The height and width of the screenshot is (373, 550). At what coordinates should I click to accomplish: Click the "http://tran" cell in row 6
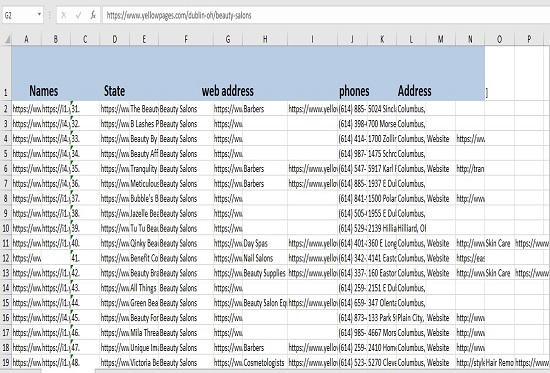coord(470,169)
